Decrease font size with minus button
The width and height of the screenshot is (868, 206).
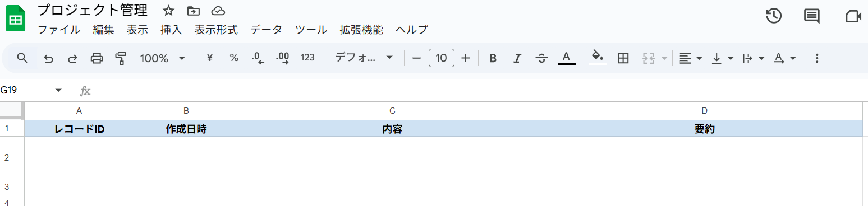coord(416,58)
